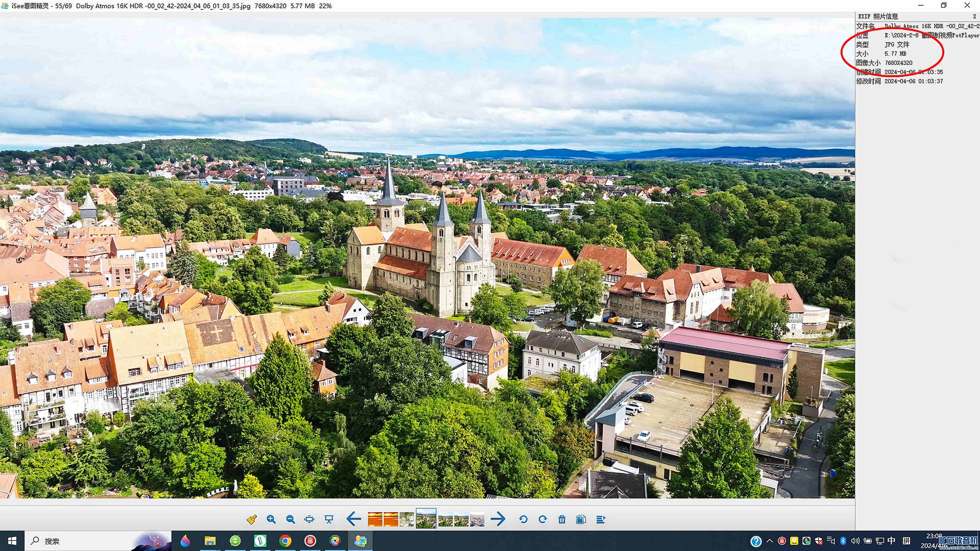The width and height of the screenshot is (980, 551).
Task: Zoom in using the magnifier plus icon
Action: (x=271, y=519)
